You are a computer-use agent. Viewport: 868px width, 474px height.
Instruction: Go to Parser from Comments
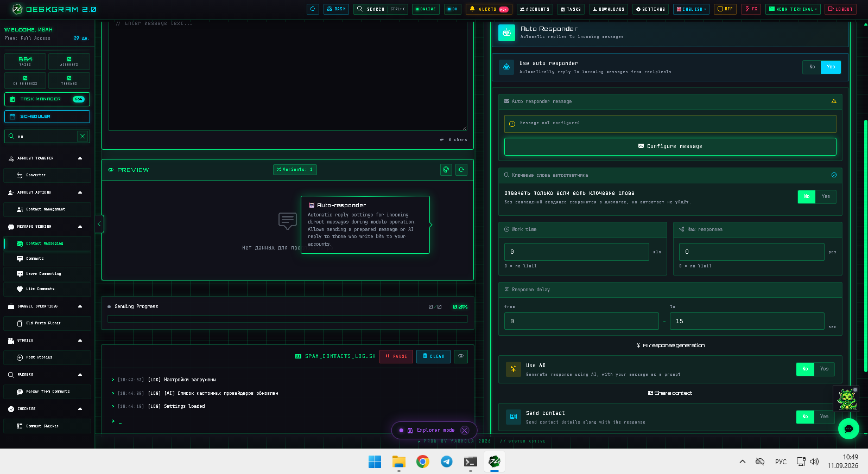click(x=47, y=392)
